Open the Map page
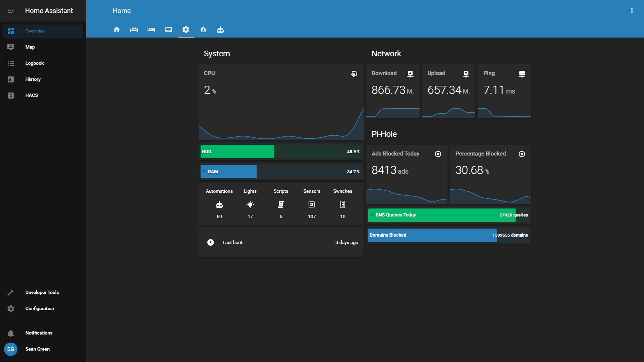Viewport: 644px width, 362px height. 43,47
